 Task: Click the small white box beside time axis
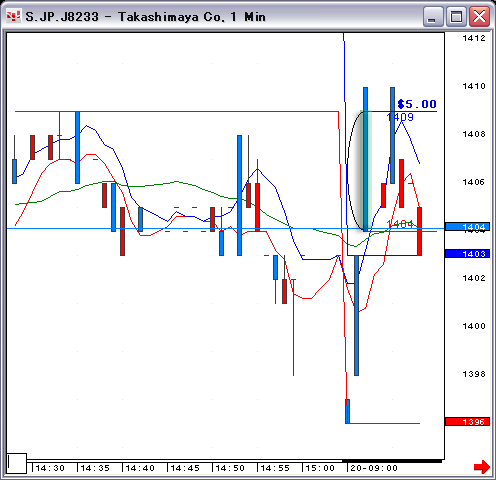coord(17,463)
